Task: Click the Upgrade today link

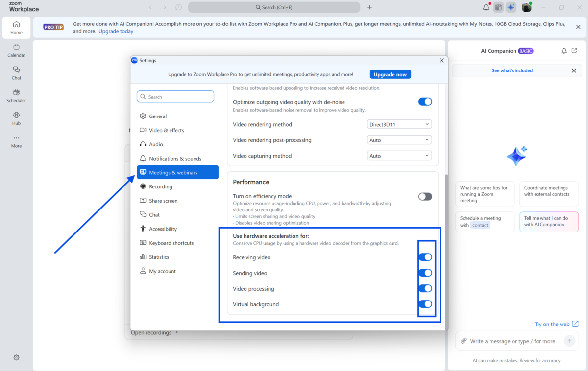Action: click(x=116, y=31)
